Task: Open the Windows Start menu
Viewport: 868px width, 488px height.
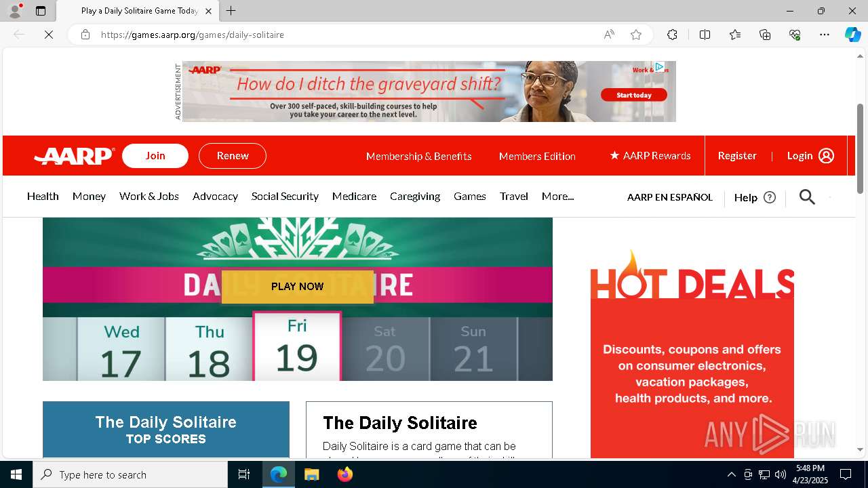Action: [16, 474]
